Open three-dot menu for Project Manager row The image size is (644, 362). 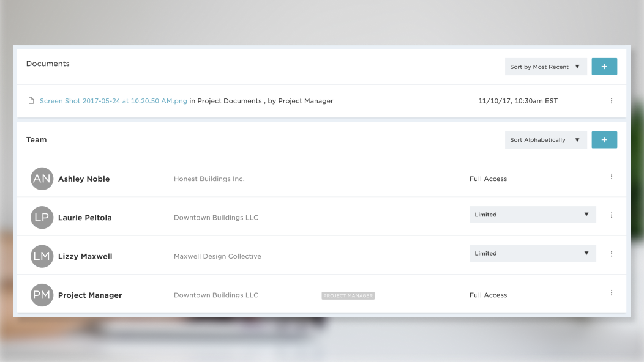(x=611, y=293)
